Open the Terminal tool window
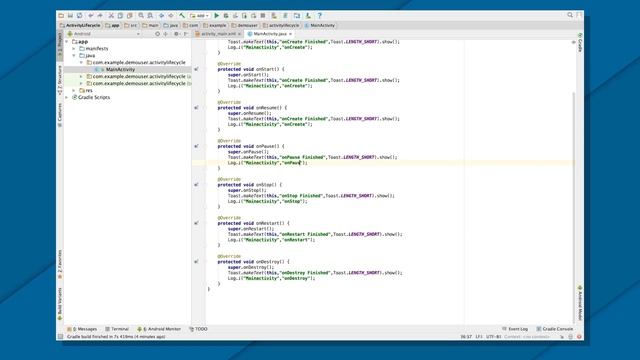The width and height of the screenshot is (640, 360). click(117, 329)
